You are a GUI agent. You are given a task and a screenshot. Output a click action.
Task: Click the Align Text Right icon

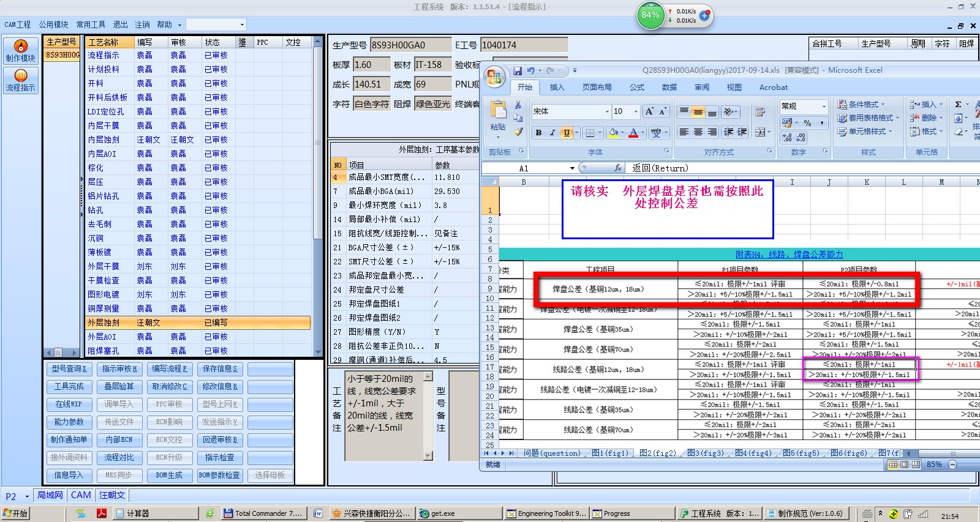(x=712, y=132)
